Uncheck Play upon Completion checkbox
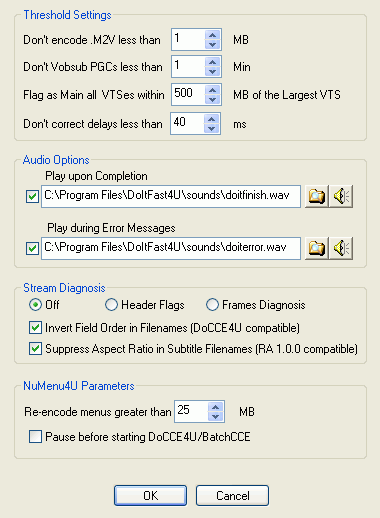 (x=32, y=196)
